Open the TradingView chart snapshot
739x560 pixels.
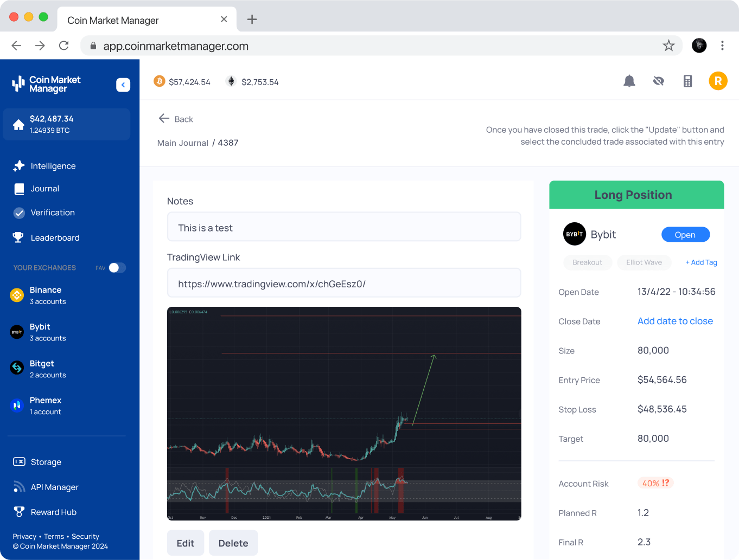point(343,414)
